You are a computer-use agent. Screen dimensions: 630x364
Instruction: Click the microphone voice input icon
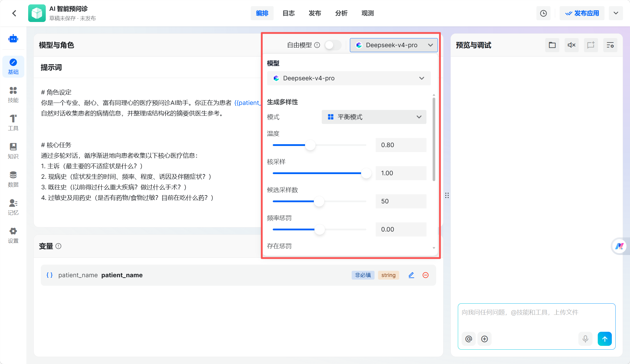pos(585,339)
